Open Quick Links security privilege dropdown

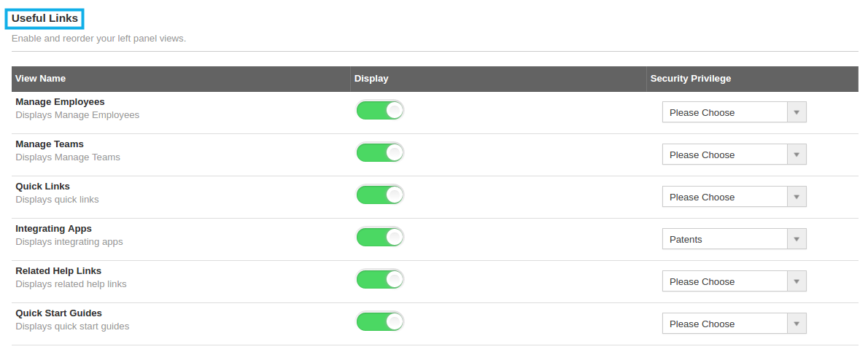point(734,197)
